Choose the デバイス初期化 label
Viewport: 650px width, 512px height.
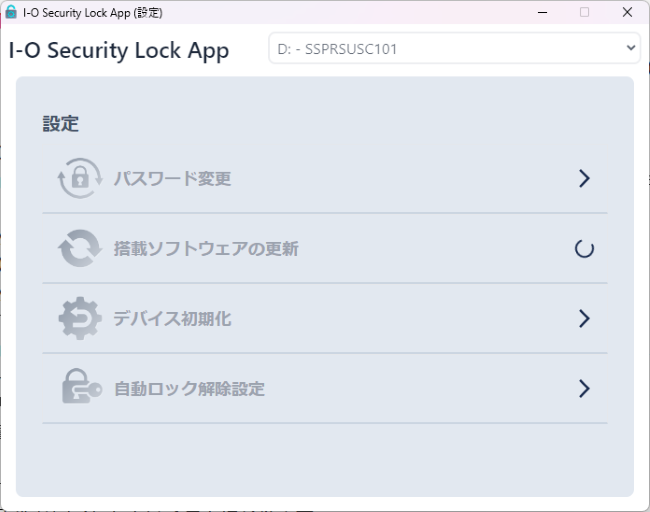[172, 319]
